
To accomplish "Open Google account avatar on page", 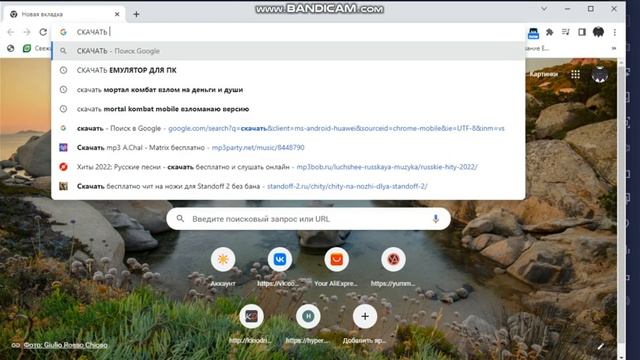I will 600,74.
